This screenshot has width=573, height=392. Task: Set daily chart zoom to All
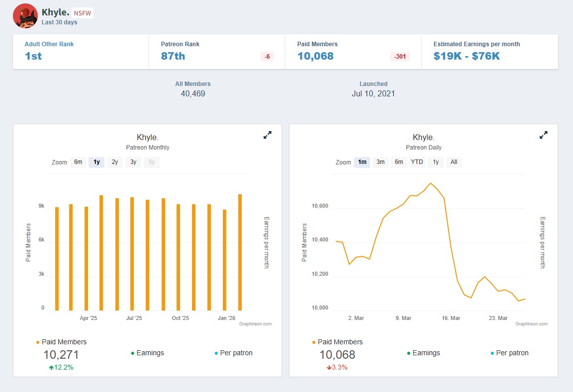454,162
